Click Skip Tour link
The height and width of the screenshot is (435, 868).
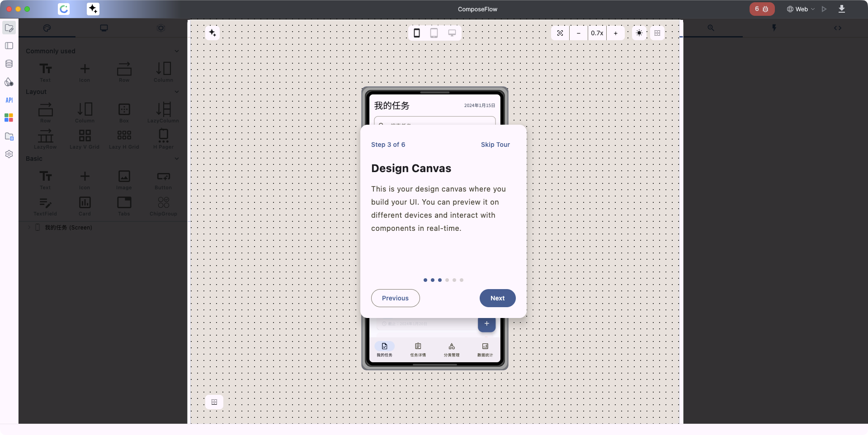(x=495, y=145)
